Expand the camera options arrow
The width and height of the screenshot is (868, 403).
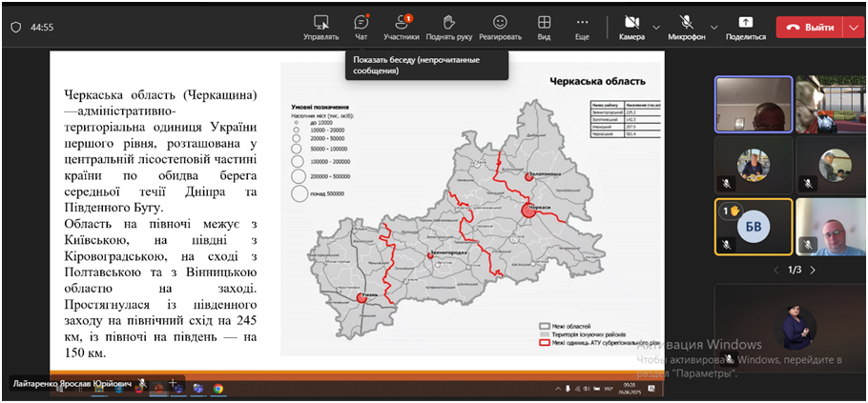[x=656, y=27]
